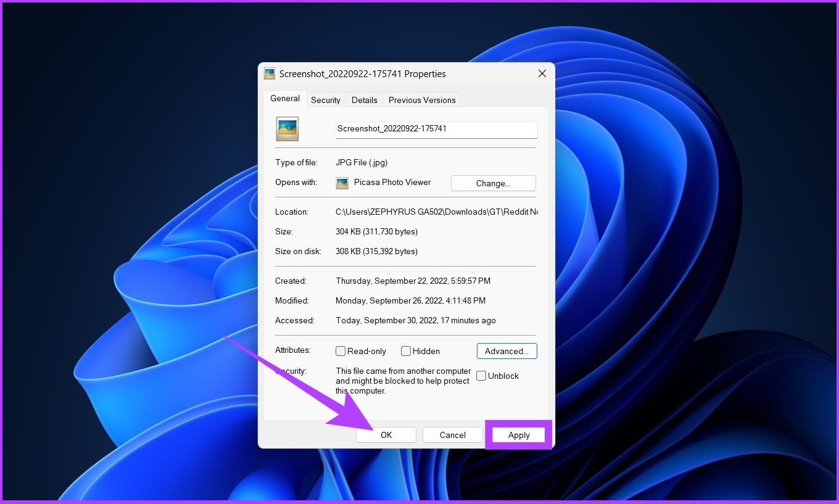This screenshot has width=839, height=504.
Task: Click the Properties window title text
Action: pos(363,73)
